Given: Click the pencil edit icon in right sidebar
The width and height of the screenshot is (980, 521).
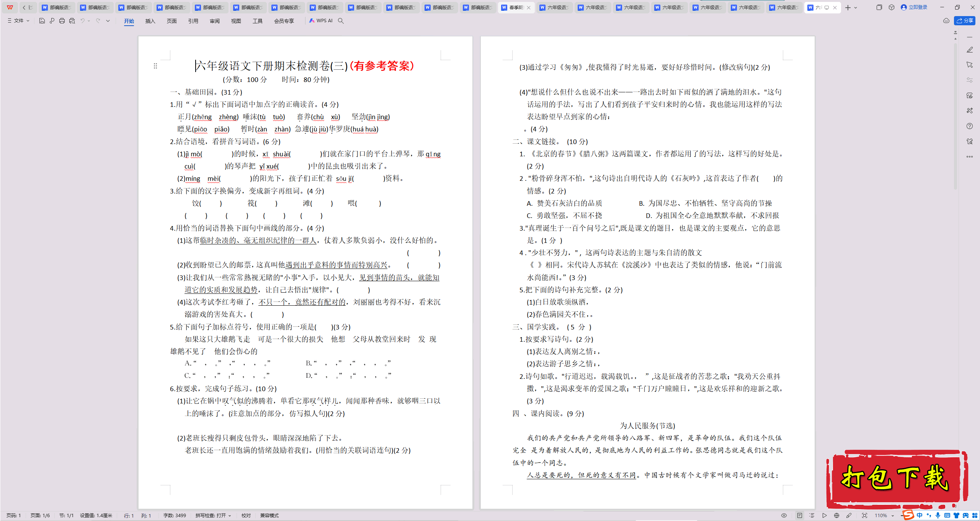Looking at the screenshot, I should point(970,50).
